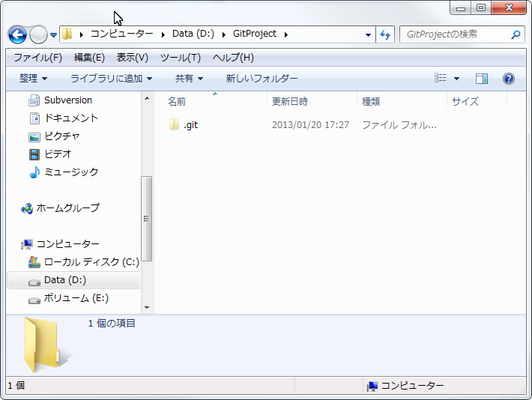Screen dimensions: 532x400
Task: Click the navigation pane vertical scrollbar
Action: pyautogui.click(x=147, y=219)
